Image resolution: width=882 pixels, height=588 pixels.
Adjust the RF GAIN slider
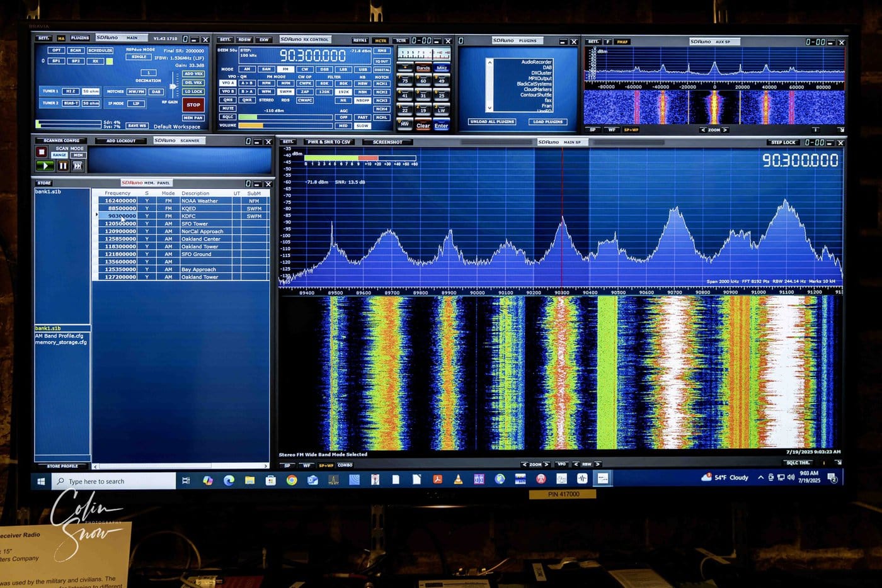pos(173,86)
